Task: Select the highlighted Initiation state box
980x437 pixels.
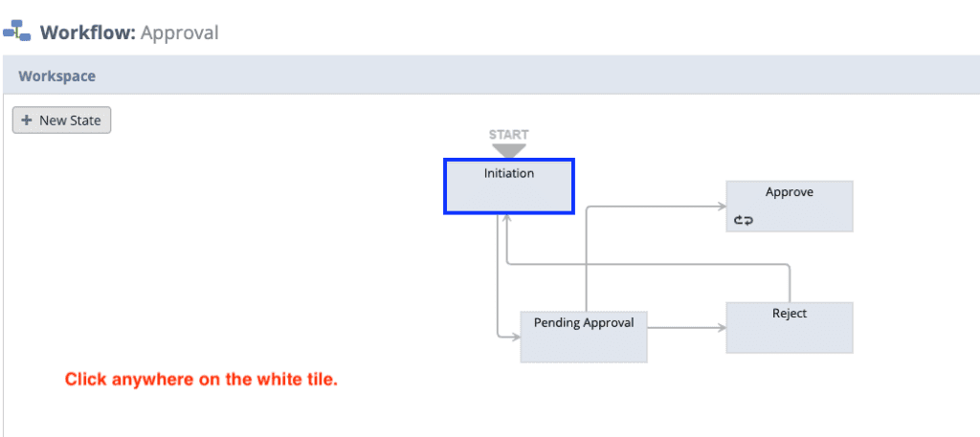Action: tap(509, 186)
